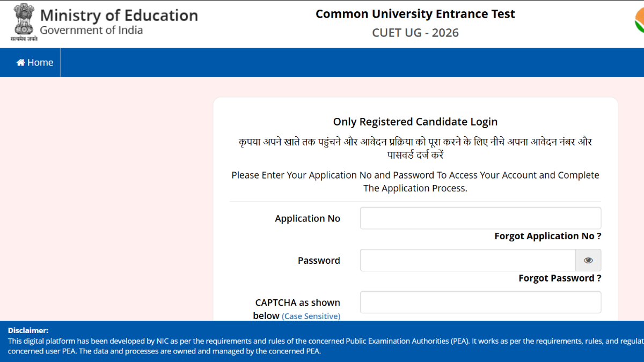Click the Government of India emblem
Screen dimensions: 644x362
click(24, 21)
